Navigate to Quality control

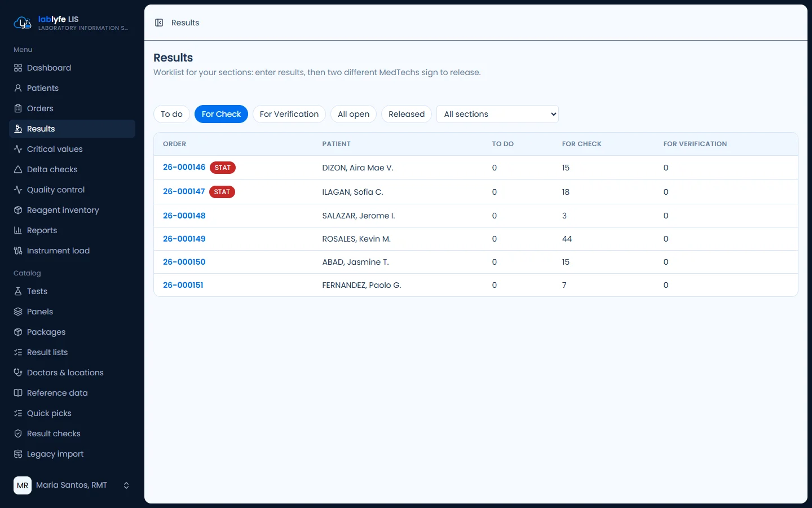coord(72,190)
